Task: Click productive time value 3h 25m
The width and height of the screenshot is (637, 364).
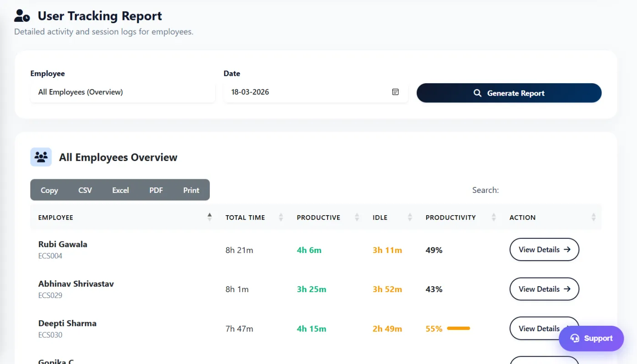Action: [311, 289]
